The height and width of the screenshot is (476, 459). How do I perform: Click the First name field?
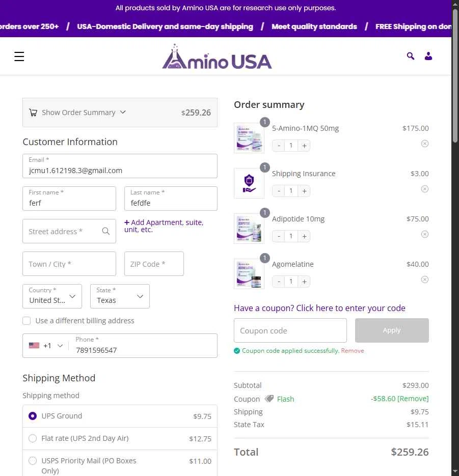[x=69, y=199]
